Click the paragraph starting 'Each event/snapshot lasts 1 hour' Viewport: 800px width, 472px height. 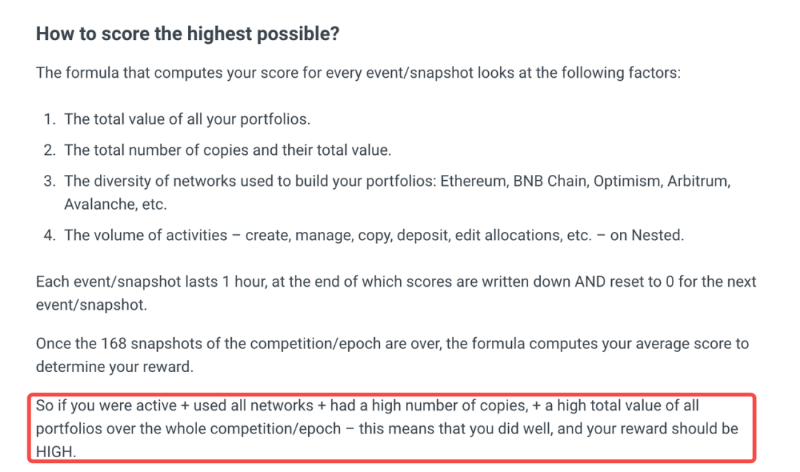pos(396,293)
